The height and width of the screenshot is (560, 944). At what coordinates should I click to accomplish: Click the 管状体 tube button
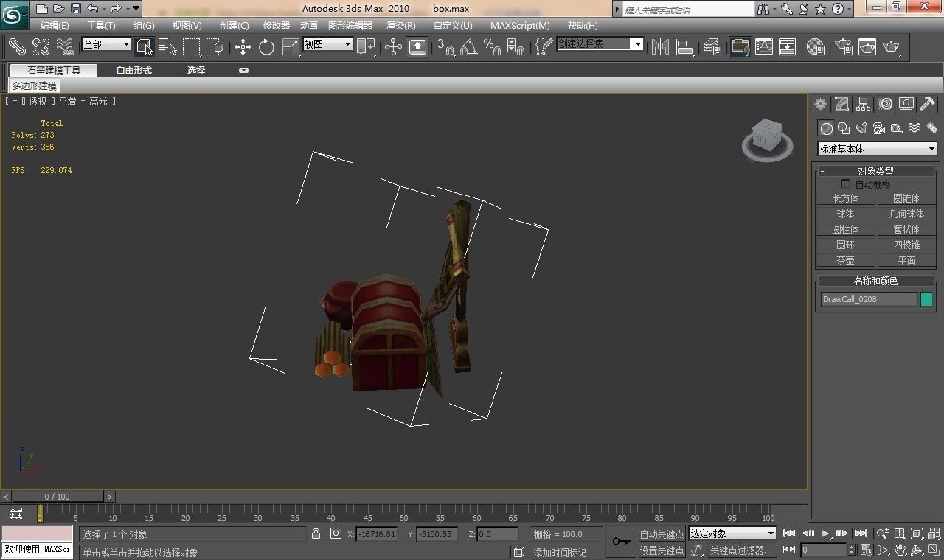click(x=906, y=229)
